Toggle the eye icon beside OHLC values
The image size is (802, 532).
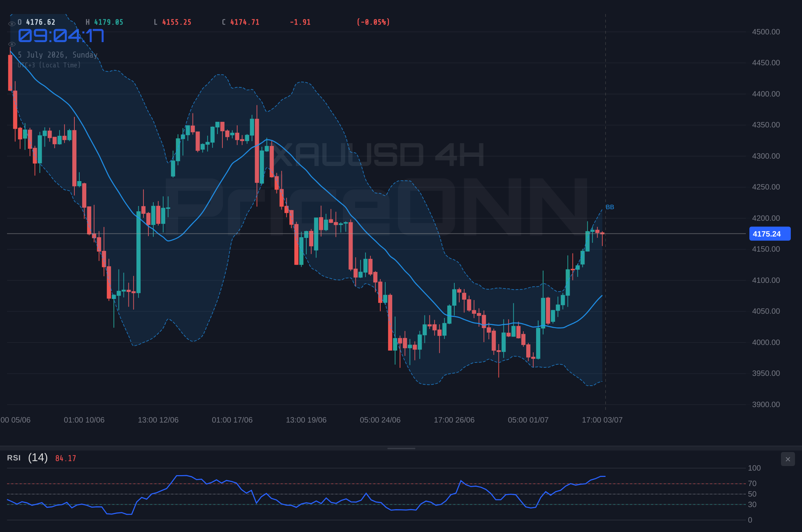(12, 24)
